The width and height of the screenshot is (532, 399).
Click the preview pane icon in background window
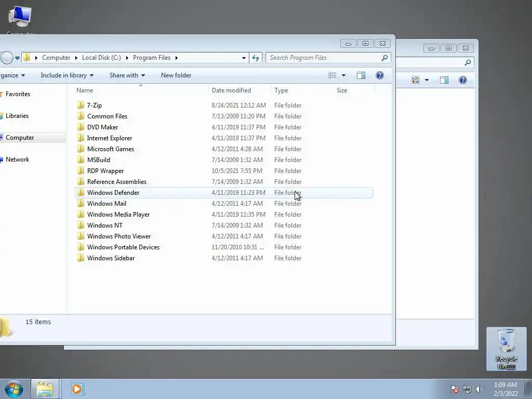[x=444, y=80]
